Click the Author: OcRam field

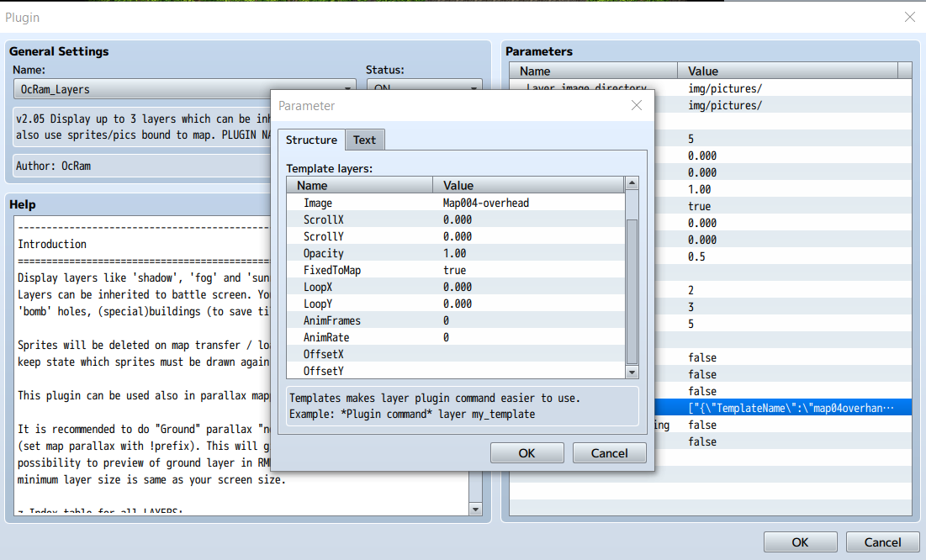[x=142, y=166]
